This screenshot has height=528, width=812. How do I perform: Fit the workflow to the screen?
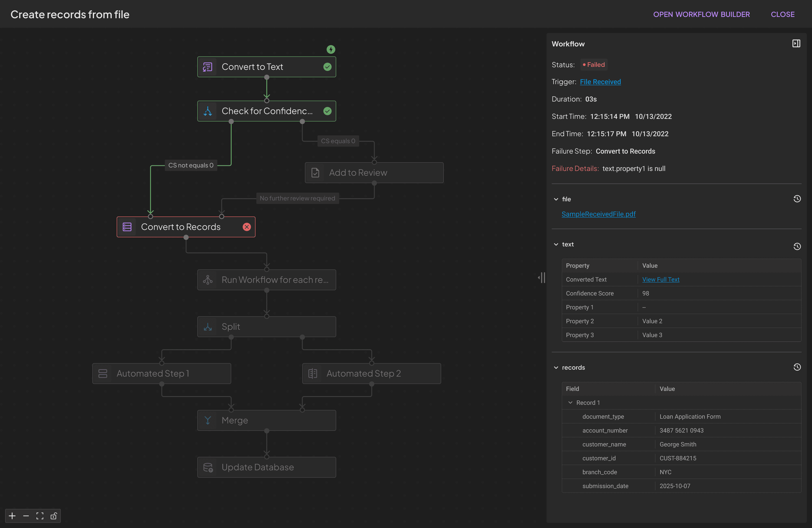point(39,516)
